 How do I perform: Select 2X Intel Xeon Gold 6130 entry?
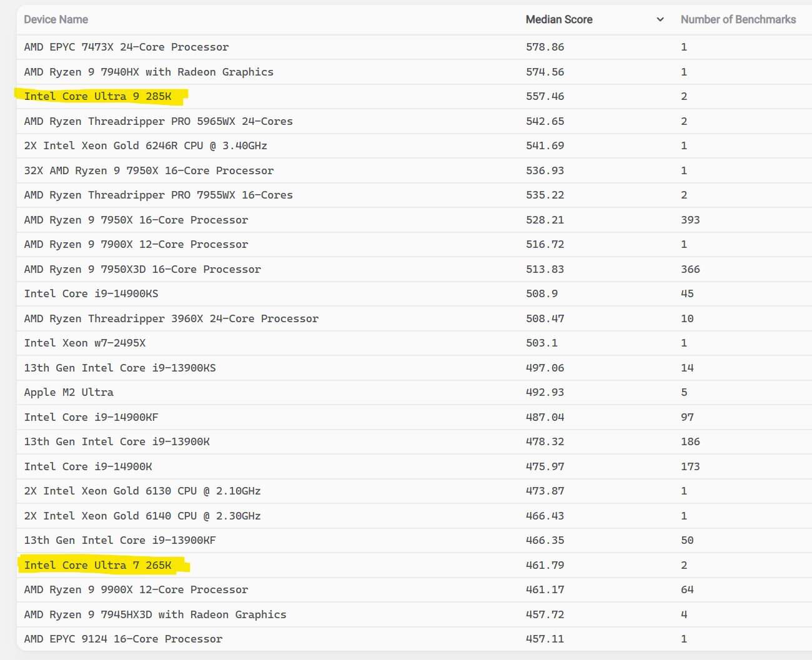[x=142, y=491]
